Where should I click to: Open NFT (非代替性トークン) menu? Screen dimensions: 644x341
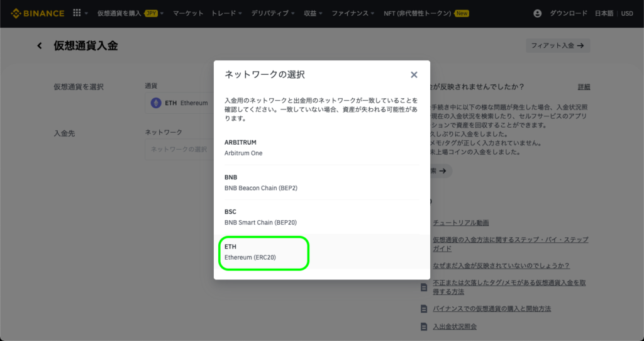click(x=426, y=14)
